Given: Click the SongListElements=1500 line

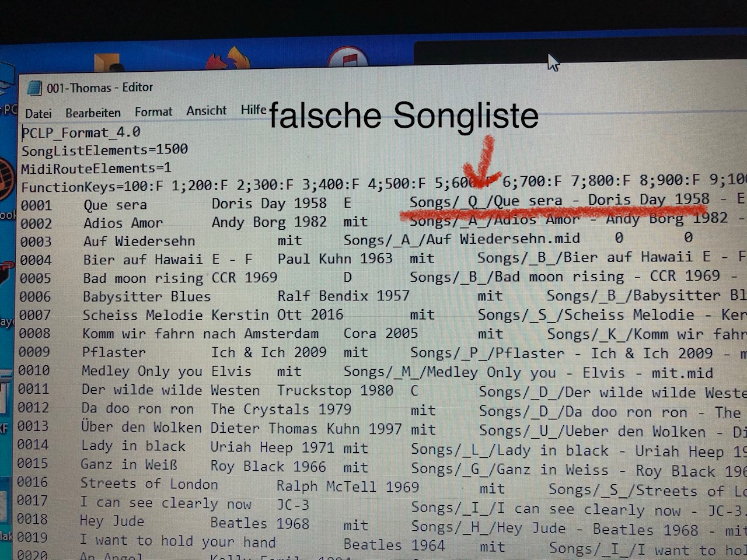Looking at the screenshot, I should [104, 149].
